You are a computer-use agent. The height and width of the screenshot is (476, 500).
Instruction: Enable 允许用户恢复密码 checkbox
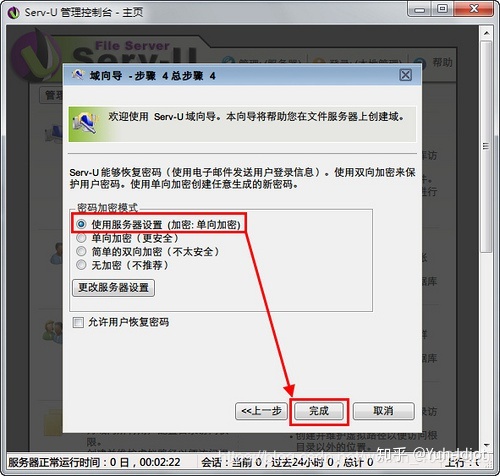coord(78,322)
